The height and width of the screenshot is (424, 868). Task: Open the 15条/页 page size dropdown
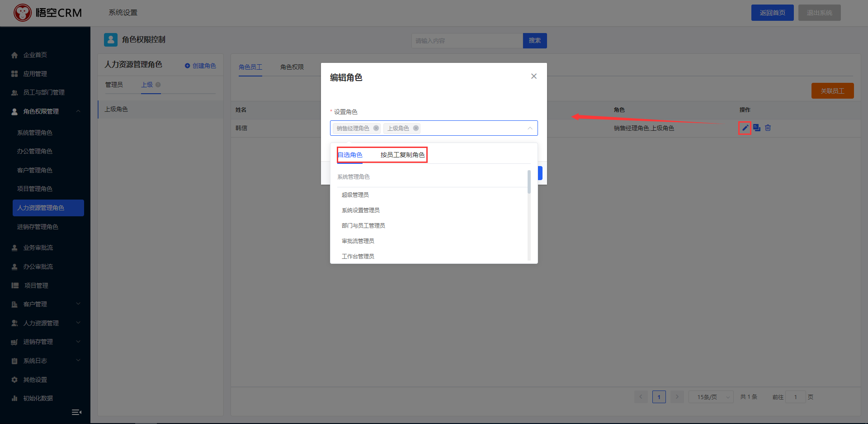(711, 397)
